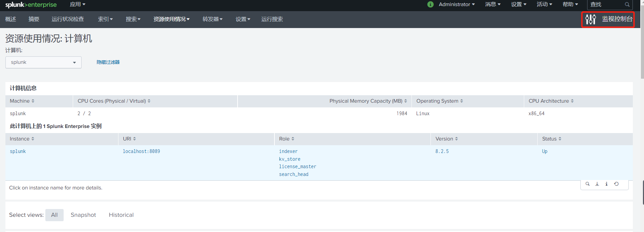Expand the 转发器 forwarders menu

213,19
